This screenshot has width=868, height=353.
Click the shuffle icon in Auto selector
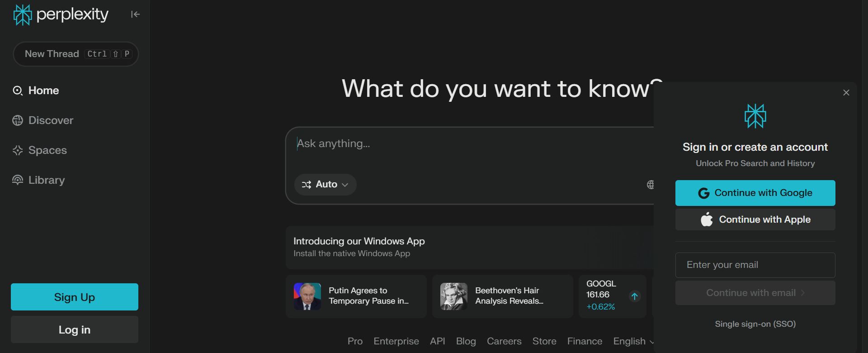tap(307, 185)
